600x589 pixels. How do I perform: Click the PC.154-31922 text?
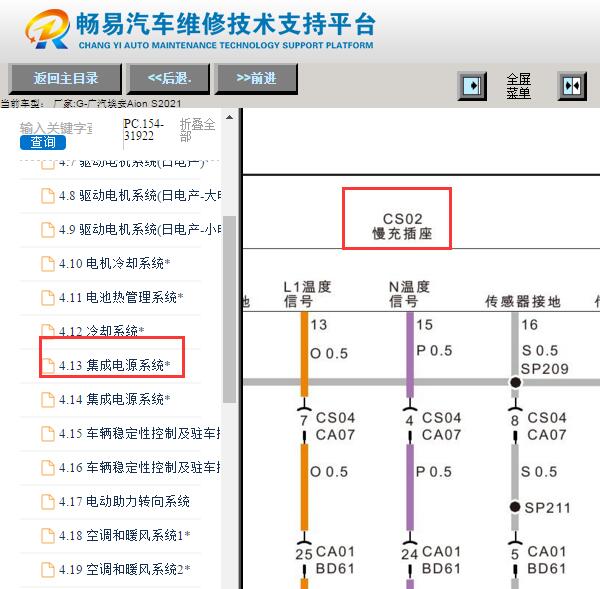click(143, 130)
